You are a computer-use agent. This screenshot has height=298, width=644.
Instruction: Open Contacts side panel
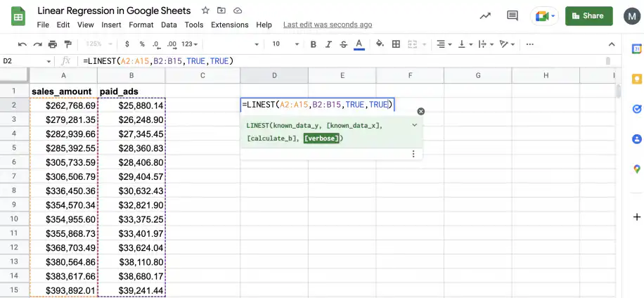click(x=636, y=138)
